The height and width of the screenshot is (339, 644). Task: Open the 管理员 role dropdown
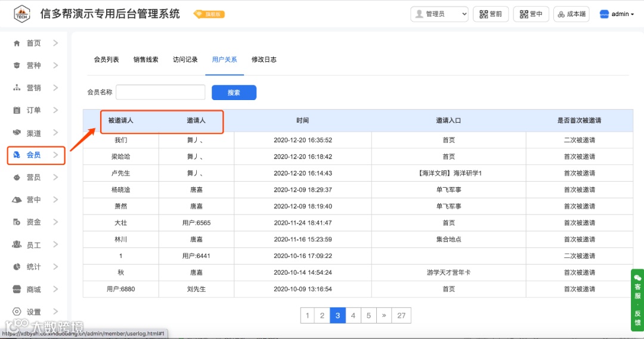pos(439,14)
